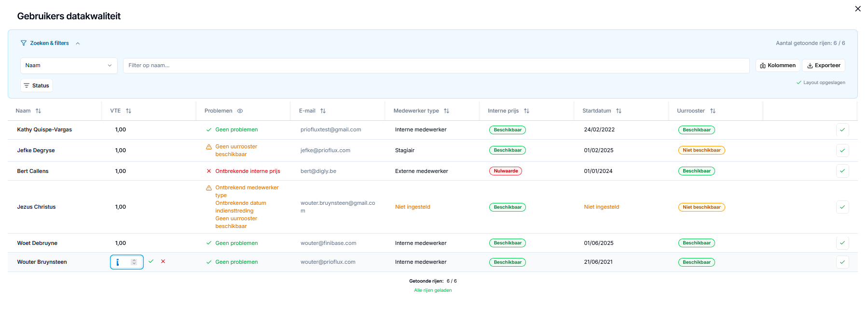Collapse the Zoeken & filters panel chevron
Viewport: 868px width, 314px height.
(x=78, y=43)
